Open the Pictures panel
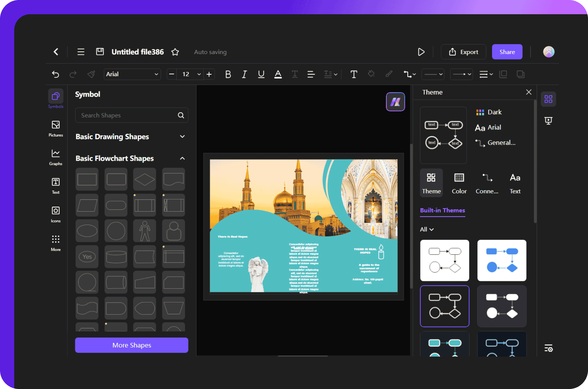588x389 pixels. (x=55, y=129)
